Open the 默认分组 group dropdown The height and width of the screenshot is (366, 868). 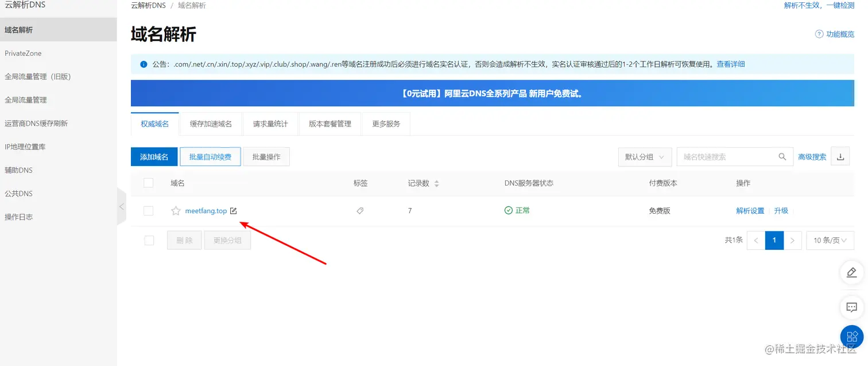(645, 157)
